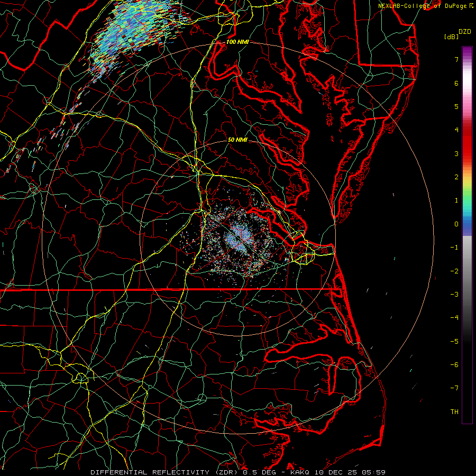The width and height of the screenshot is (476, 476).
Task: Click the radar echo cluster at ring center
Action: [x=239, y=239]
